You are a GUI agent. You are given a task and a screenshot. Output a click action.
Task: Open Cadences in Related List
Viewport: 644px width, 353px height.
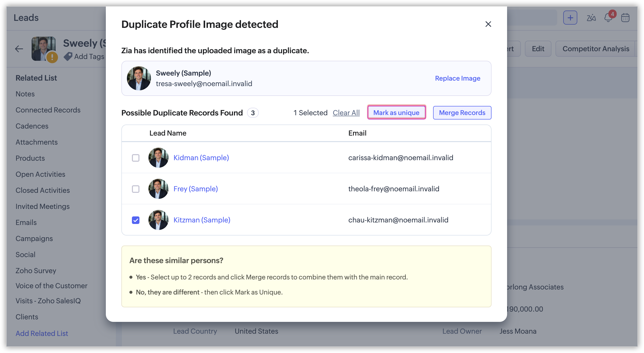pyautogui.click(x=32, y=126)
